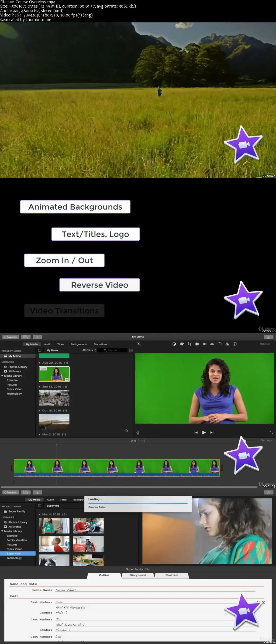The image size is (276, 644).
Task: Open the magic wand auto-enhance tool
Action: (x=139, y=344)
